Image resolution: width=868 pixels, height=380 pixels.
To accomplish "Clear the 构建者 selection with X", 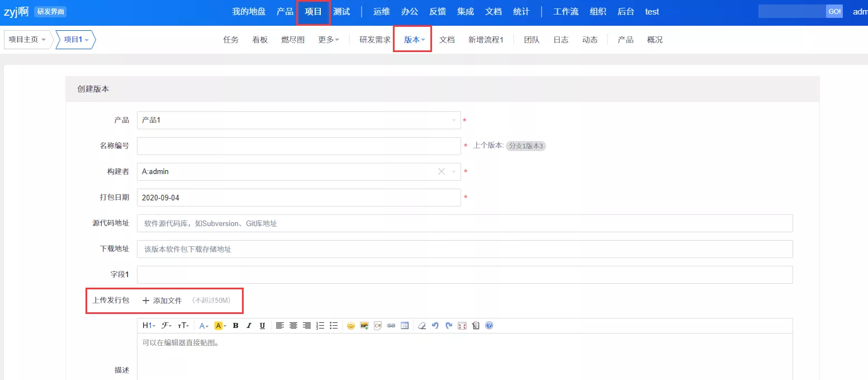I will [x=442, y=172].
